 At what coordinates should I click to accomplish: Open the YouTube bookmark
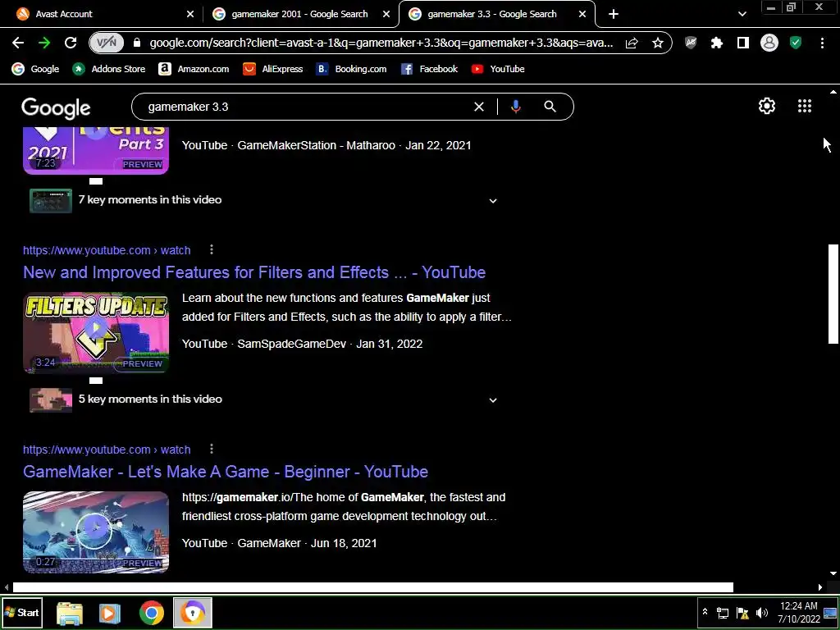click(x=498, y=69)
